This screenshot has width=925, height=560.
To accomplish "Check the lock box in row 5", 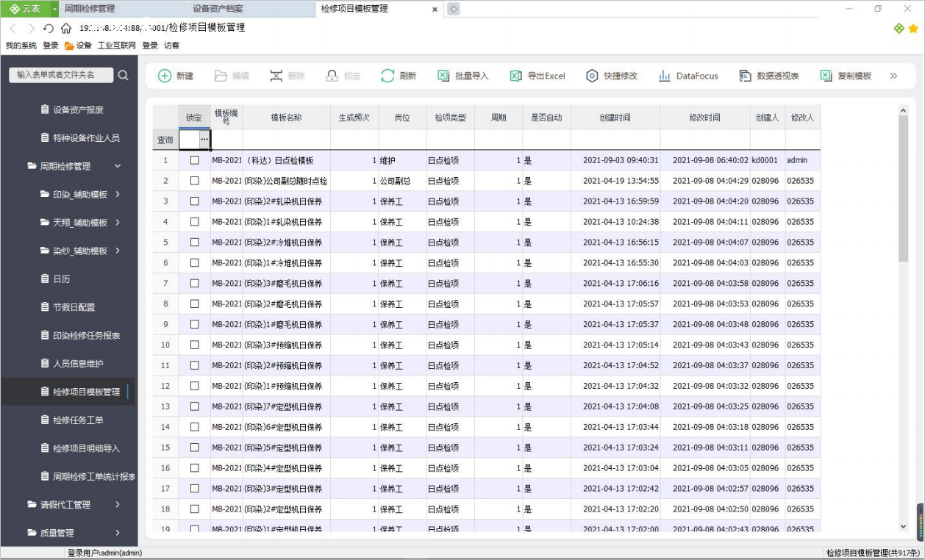I will pyautogui.click(x=195, y=242).
